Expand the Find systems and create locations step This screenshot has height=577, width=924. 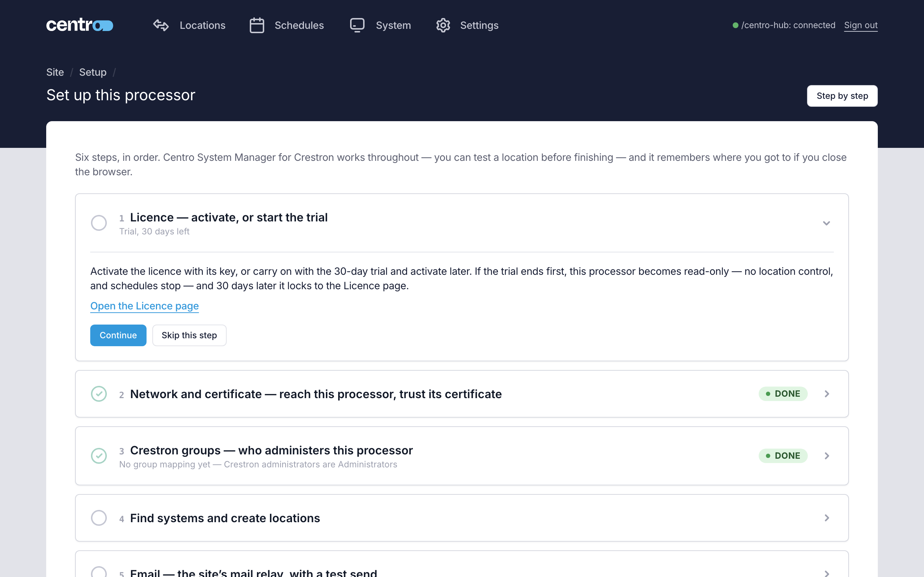[462, 518]
